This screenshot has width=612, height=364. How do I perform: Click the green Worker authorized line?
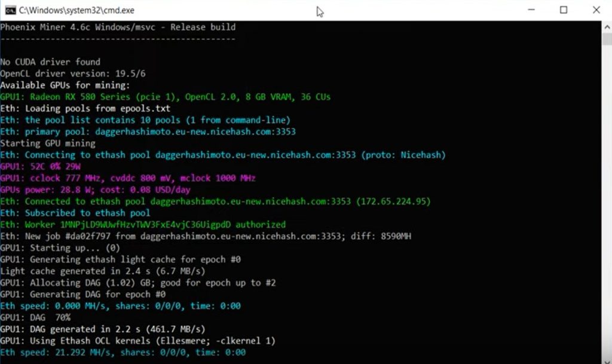(x=143, y=225)
